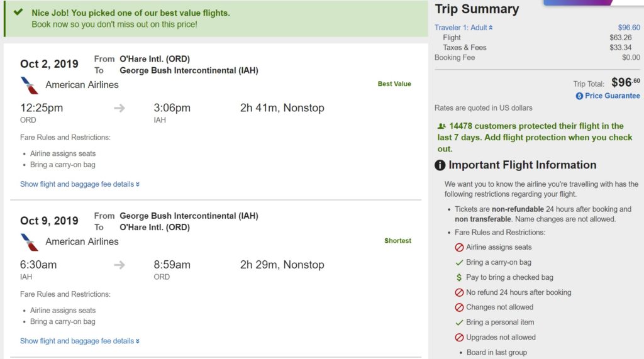Expand flight and baggage fee details for Oct 2
Viewport: 644px width, 359px height.
(80, 184)
